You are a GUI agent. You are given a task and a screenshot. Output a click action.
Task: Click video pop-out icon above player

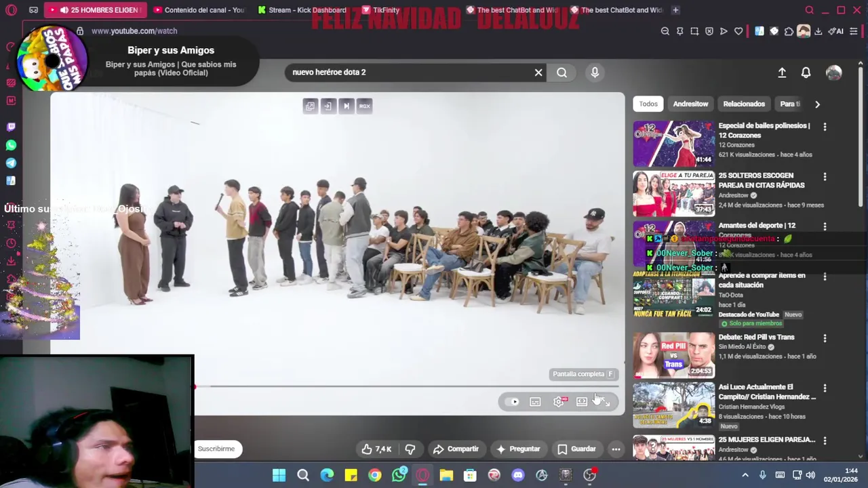click(310, 106)
